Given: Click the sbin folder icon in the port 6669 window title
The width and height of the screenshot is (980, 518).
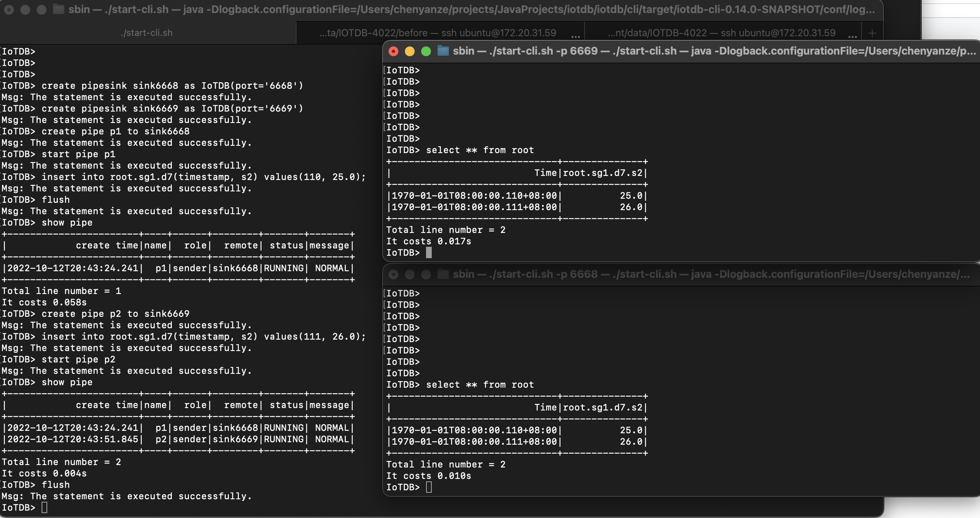Looking at the screenshot, I should pos(443,51).
